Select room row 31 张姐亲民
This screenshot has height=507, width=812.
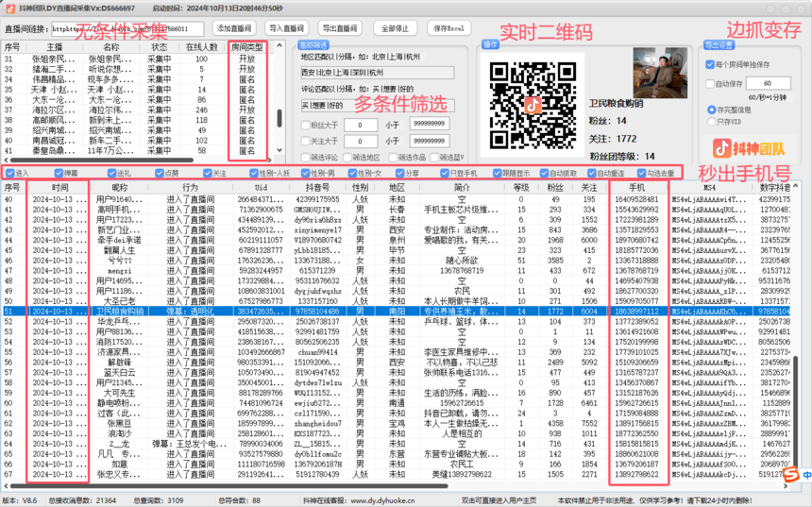pos(137,59)
